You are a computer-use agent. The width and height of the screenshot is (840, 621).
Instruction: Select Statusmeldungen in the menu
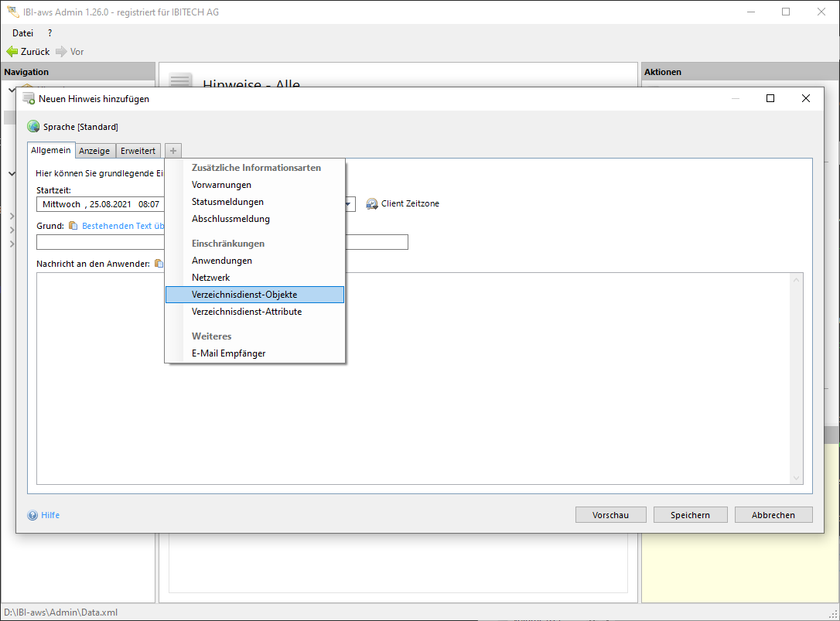227,202
